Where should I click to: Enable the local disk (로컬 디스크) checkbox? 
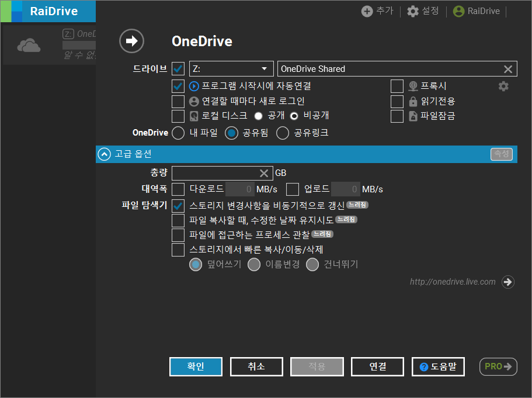tap(178, 116)
